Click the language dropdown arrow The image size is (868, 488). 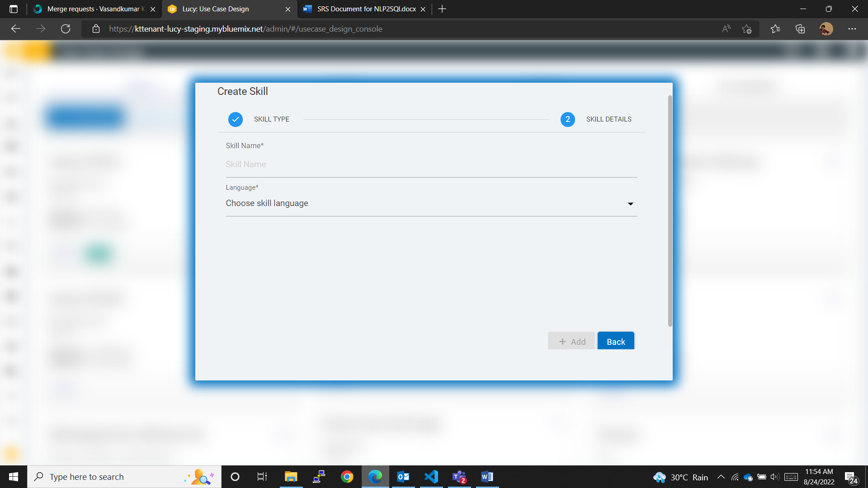pos(630,204)
